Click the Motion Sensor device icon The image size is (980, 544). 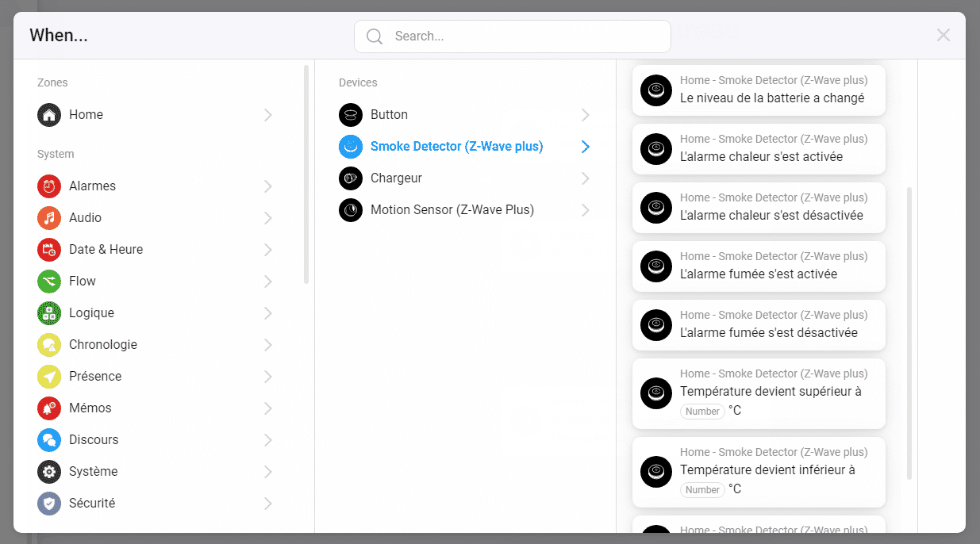[351, 210]
